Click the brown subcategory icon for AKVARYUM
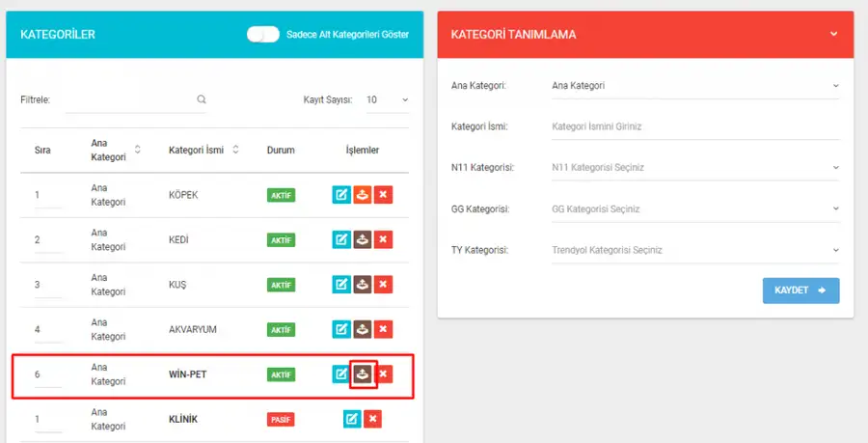The width and height of the screenshot is (868, 443). pyautogui.click(x=362, y=329)
